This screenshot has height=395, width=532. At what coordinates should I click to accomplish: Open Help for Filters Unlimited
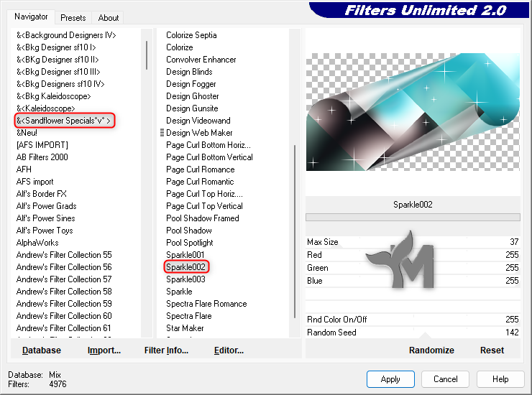click(x=500, y=379)
